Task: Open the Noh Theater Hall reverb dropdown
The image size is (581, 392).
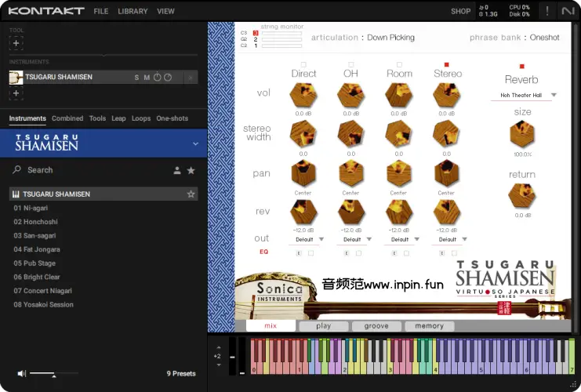Action: (x=524, y=96)
